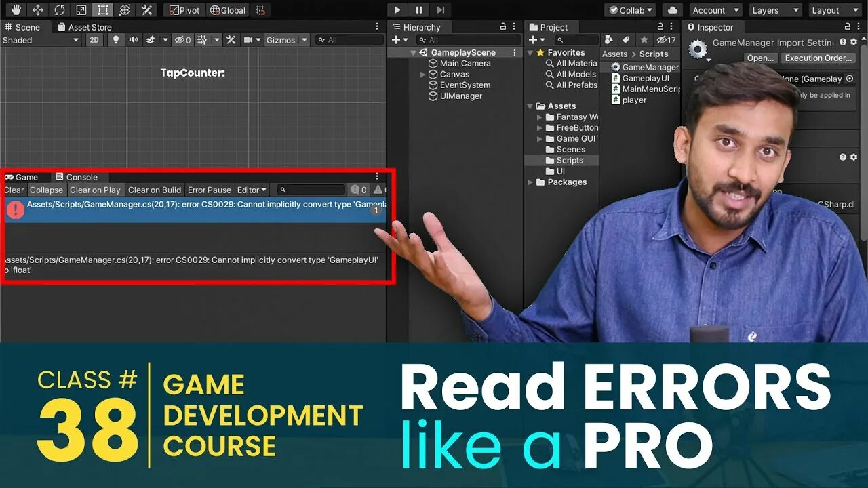Image resolution: width=868 pixels, height=488 pixels.
Task: Toggle Pivot handle position
Action: (184, 10)
